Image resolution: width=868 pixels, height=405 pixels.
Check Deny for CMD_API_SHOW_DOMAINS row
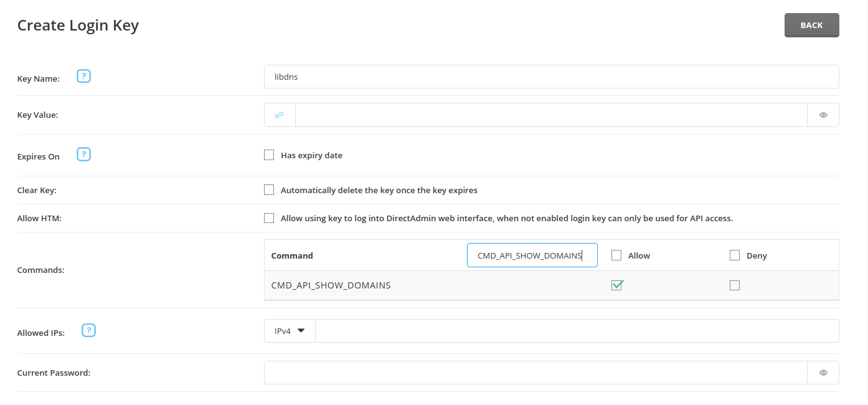[x=735, y=285]
